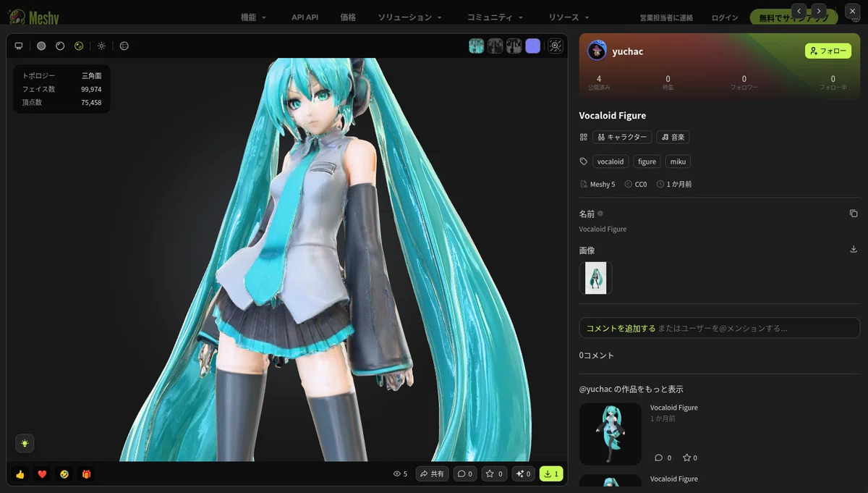Select the first colored texture thumbnail
Viewport: 868px width, 493px height.
[x=476, y=46]
